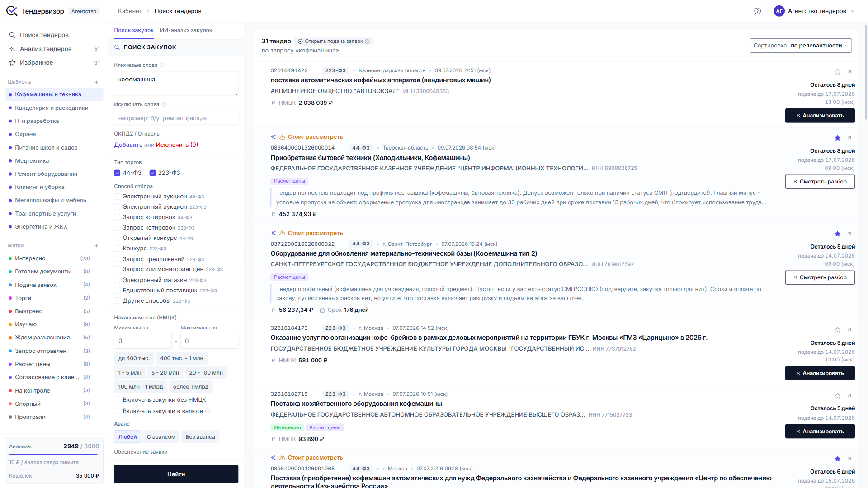Image resolution: width=868 pixels, height=488 pixels.
Task: Unstar the Федерального казначейства tender
Action: 837,459
